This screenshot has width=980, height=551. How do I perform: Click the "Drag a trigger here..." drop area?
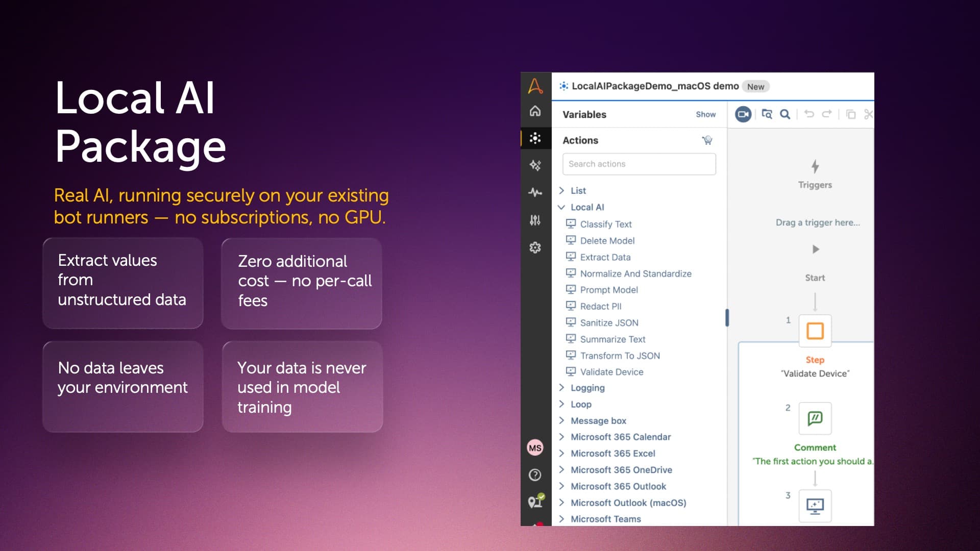pyautogui.click(x=818, y=222)
